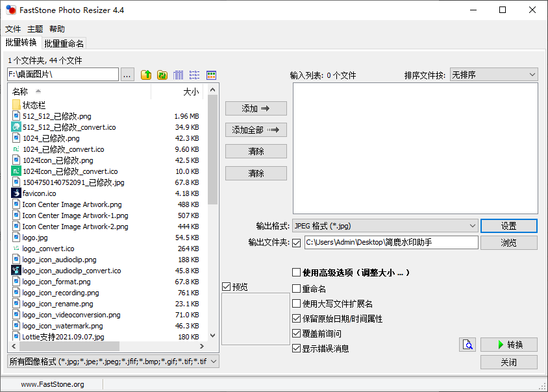548x392 pixels.
Task: Switch file list to details view icon
Action: (x=179, y=75)
